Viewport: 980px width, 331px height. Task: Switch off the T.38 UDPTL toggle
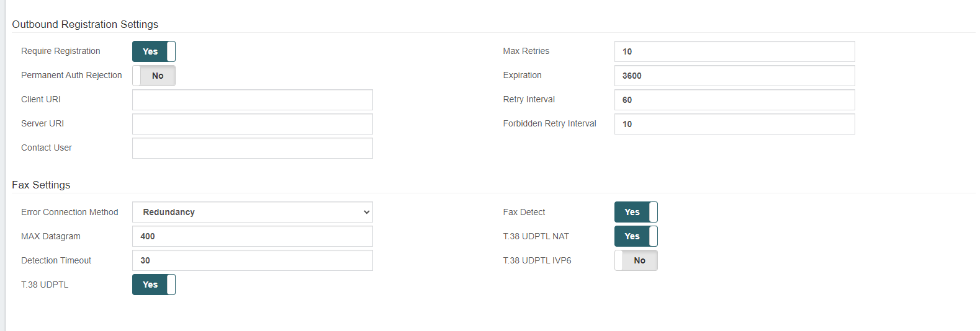coord(154,285)
